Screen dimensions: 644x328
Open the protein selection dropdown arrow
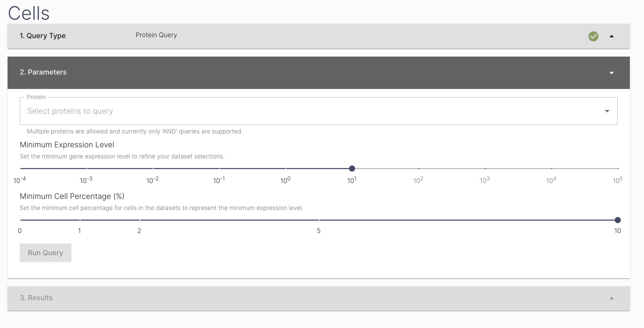click(607, 111)
